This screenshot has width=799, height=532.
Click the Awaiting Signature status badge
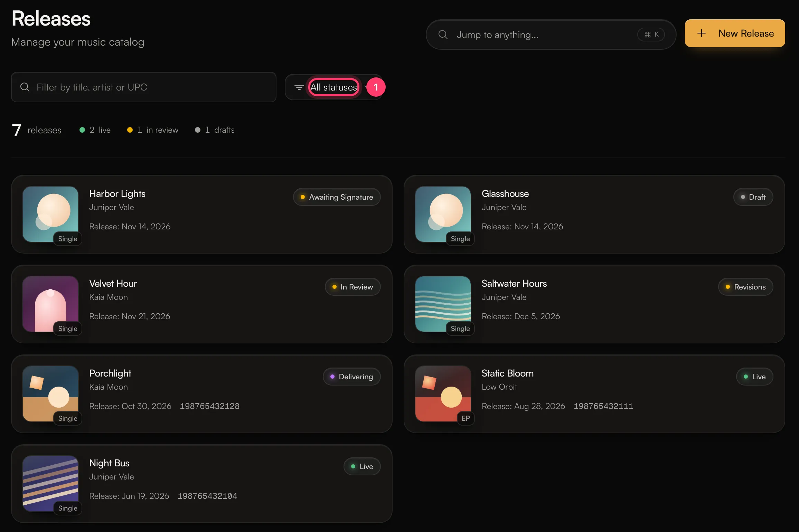337,197
